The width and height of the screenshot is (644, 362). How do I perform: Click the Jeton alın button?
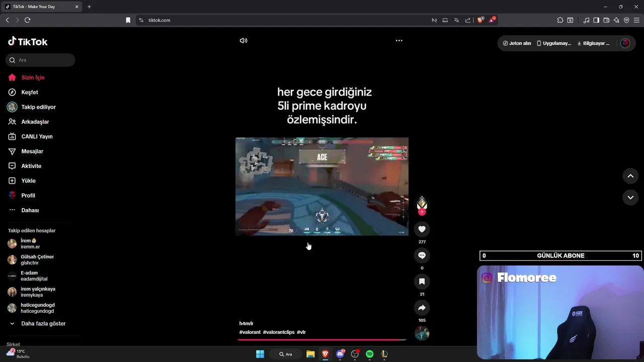[x=517, y=43]
